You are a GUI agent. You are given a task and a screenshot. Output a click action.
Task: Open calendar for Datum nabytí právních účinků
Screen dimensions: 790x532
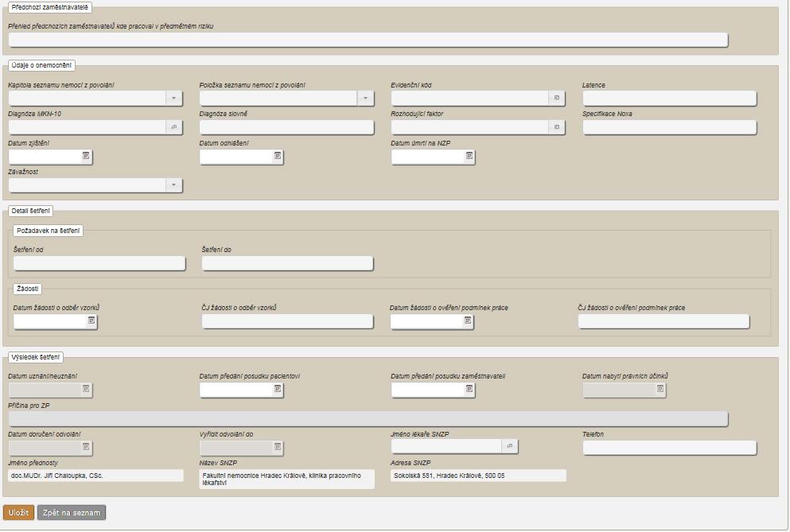(x=660, y=390)
